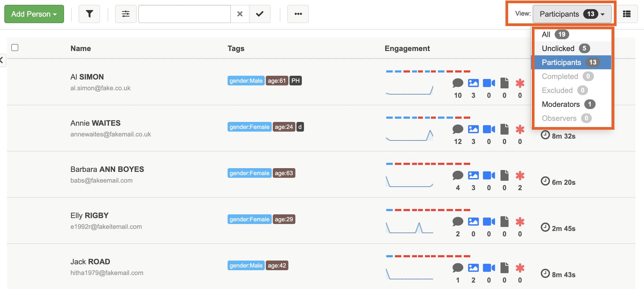Click the checkmark confirm icon
This screenshot has width=644, height=289.
tap(260, 14)
